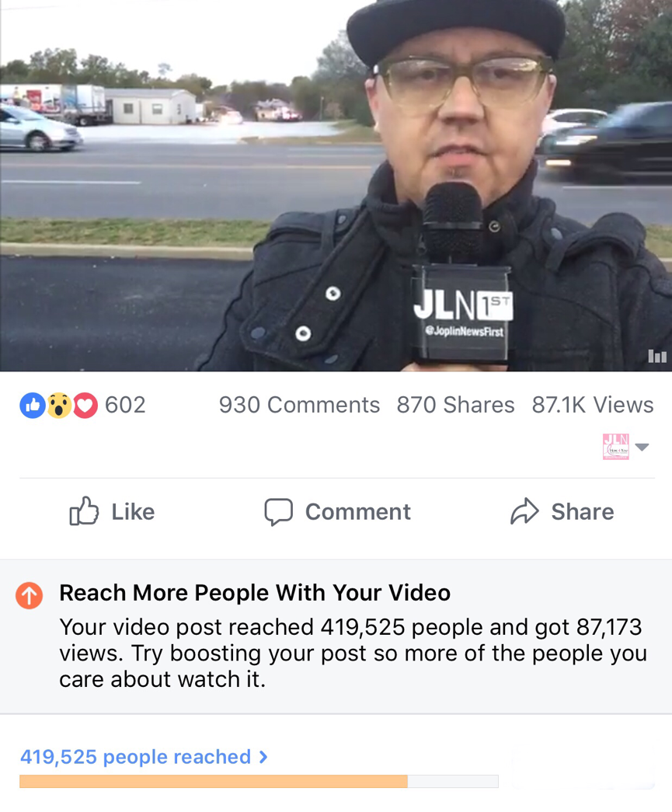This screenshot has width=672, height=812.
Task: Click the 87.1K Views count
Action: (593, 405)
